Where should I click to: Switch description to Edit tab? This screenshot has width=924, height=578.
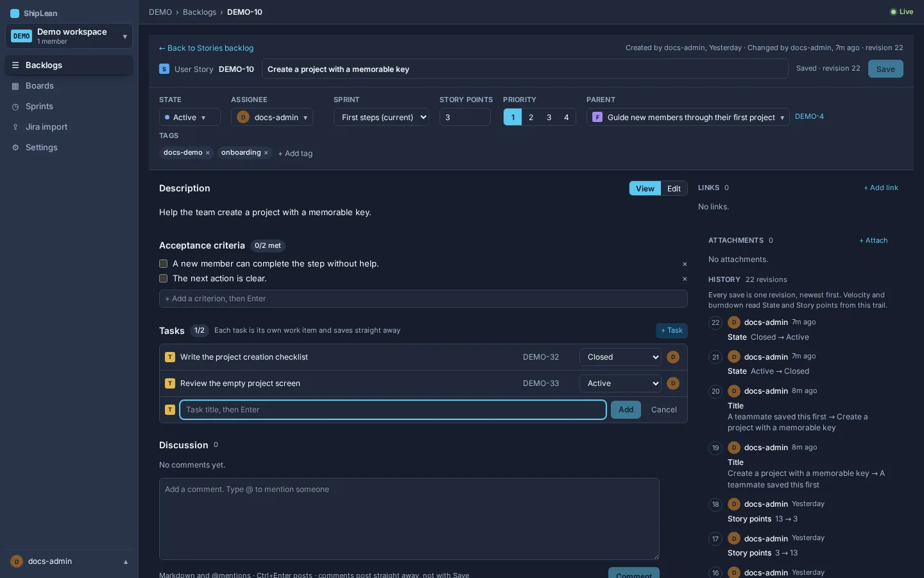coord(674,188)
